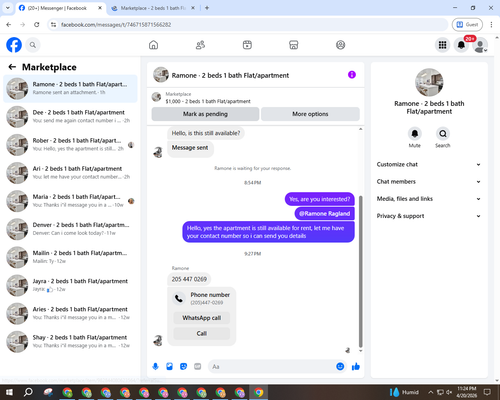
Task: Choose a sticker icon
Action: point(183,367)
